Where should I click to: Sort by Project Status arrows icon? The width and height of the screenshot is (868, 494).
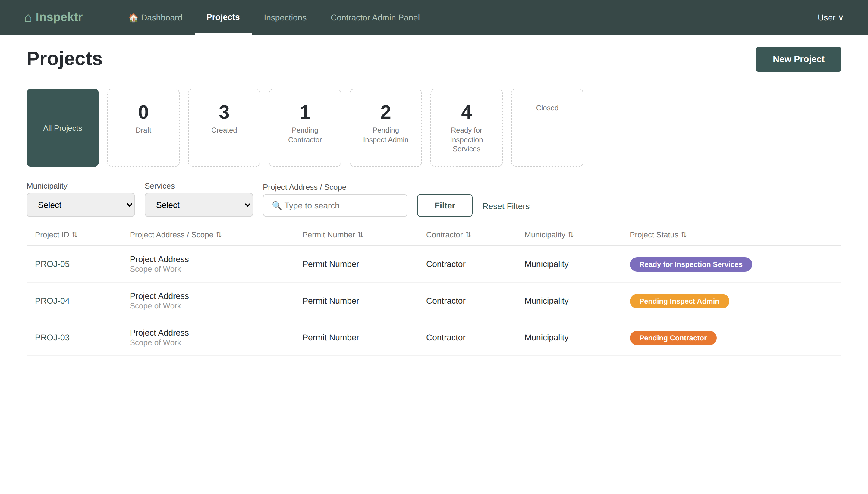[x=684, y=235]
